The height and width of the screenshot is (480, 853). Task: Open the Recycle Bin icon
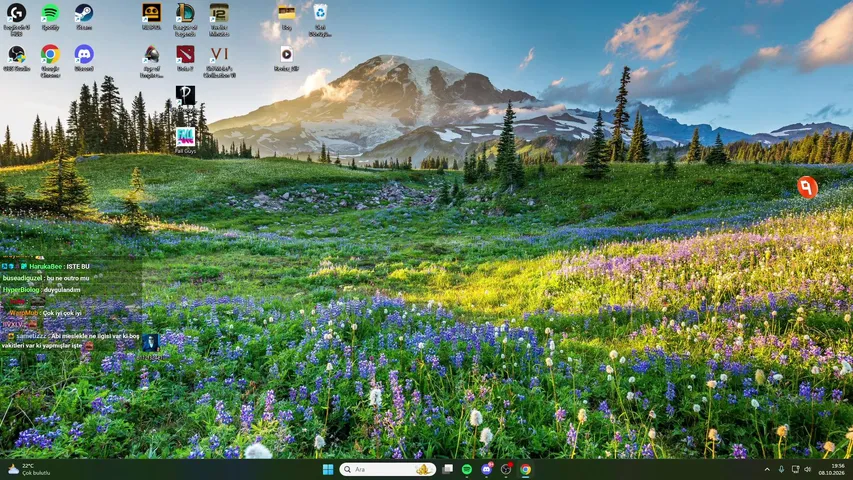[x=320, y=19]
